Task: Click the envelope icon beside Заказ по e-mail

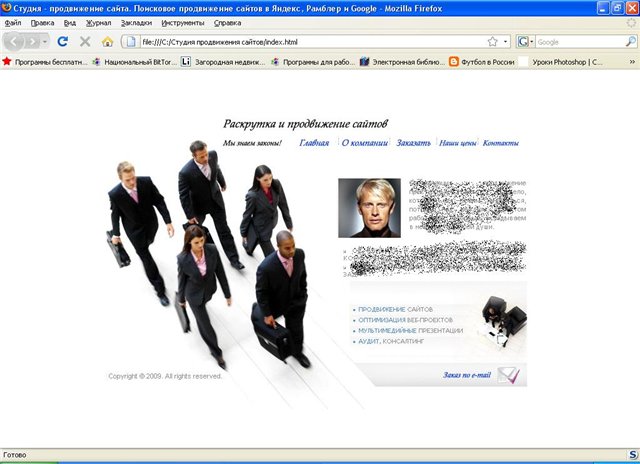Action: point(509,375)
